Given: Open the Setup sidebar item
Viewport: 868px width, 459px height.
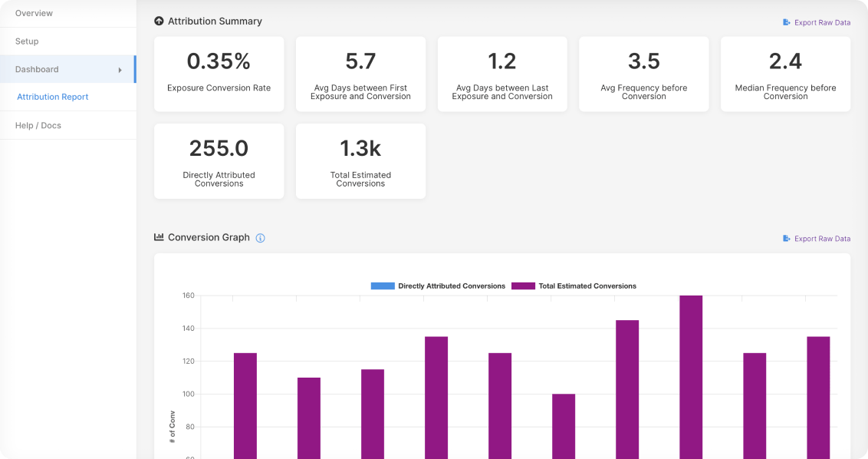Looking at the screenshot, I should [27, 41].
